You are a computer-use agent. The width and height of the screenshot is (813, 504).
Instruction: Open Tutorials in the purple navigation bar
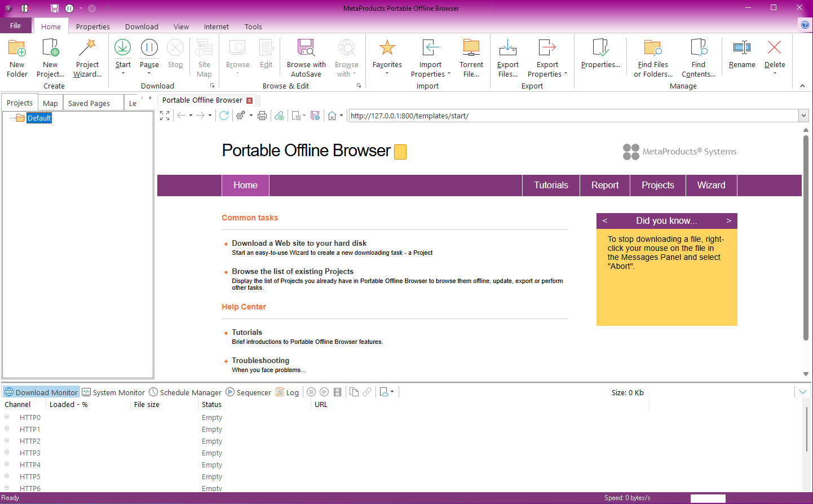point(551,185)
